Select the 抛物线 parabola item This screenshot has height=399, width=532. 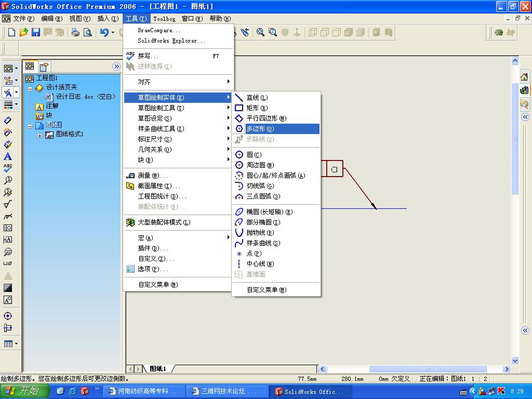pos(276,233)
